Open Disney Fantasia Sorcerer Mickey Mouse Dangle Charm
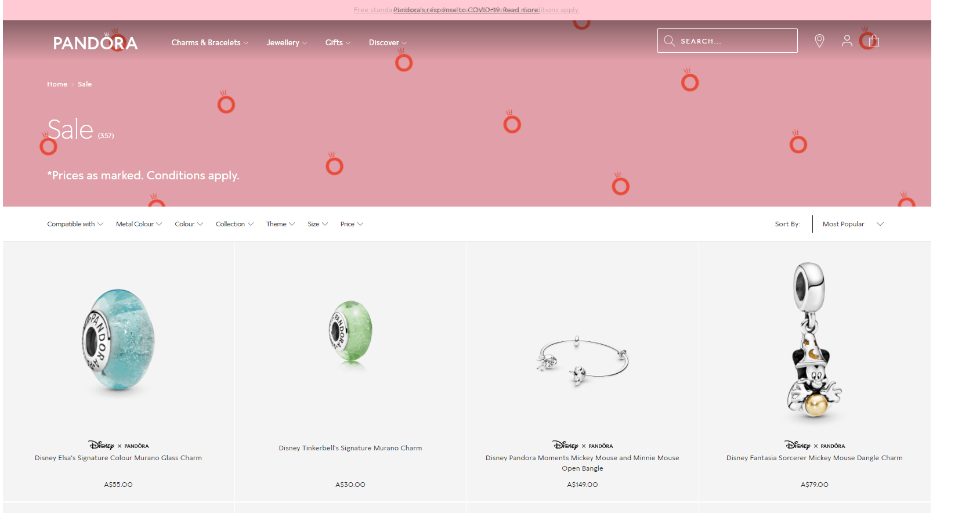 815,458
